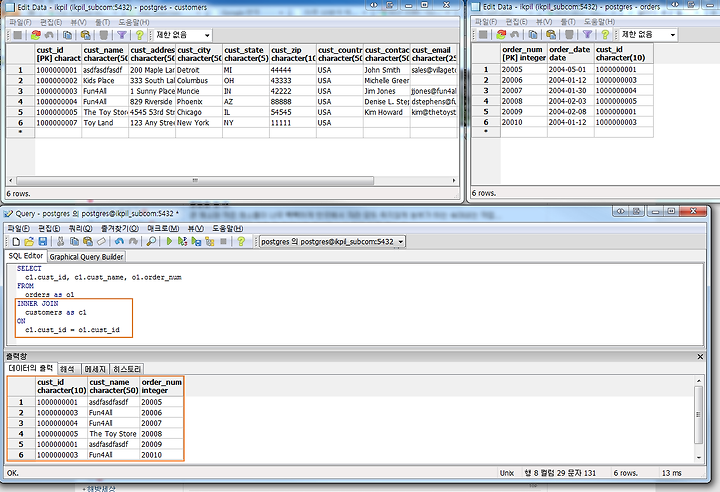720x492 pixels.
Task: Select SQL Editor tab
Action: tap(26, 256)
